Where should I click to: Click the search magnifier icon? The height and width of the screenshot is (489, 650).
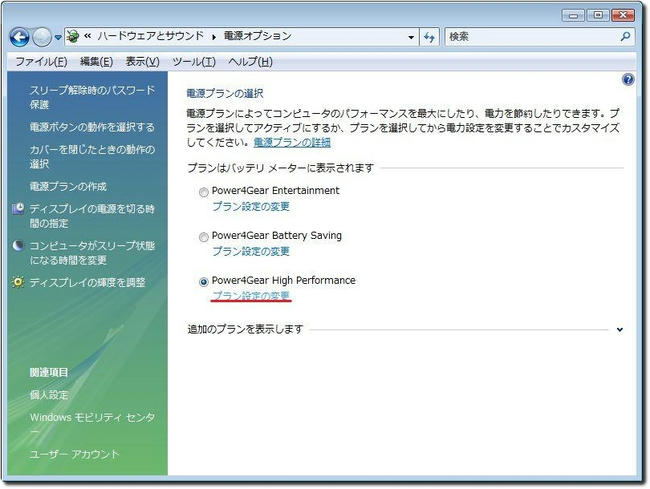(x=626, y=37)
